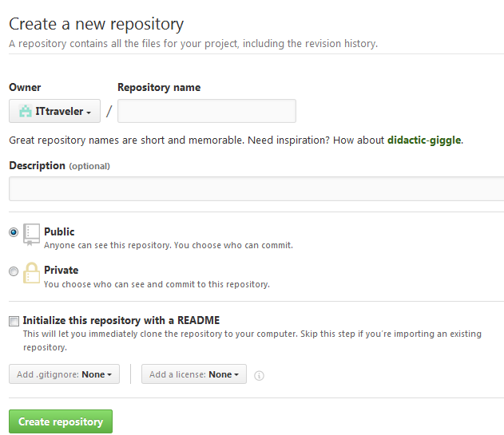Image resolution: width=504 pixels, height=435 pixels.
Task: Focus the Repository name text field
Action: click(x=206, y=111)
